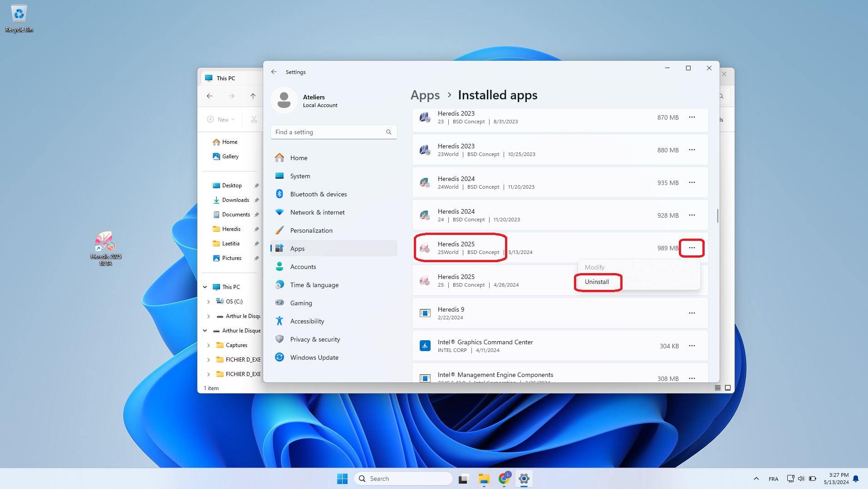Open the New dropdown in File Explorer
The image size is (868, 489).
221,120
